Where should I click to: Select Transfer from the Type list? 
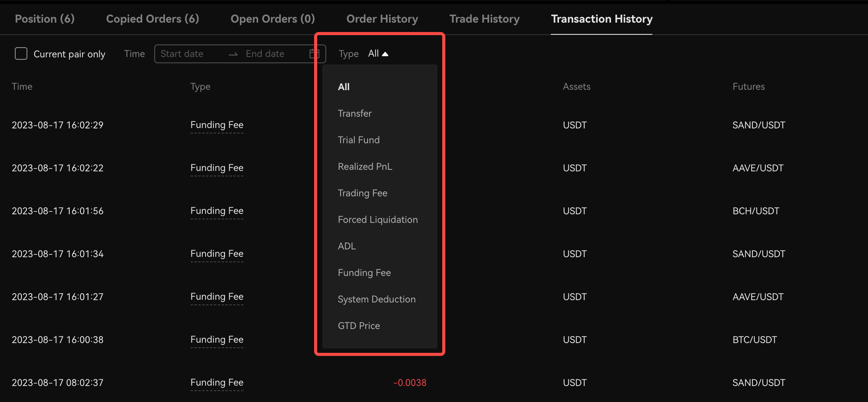[355, 114]
